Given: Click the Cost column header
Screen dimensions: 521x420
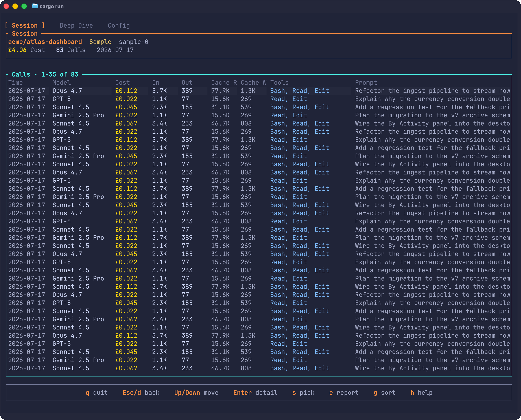Looking at the screenshot, I should pos(122,83).
